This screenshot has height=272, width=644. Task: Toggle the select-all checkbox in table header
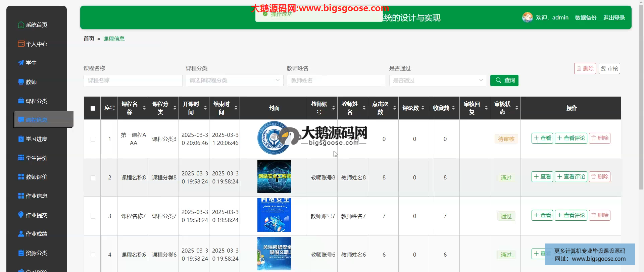tap(93, 108)
